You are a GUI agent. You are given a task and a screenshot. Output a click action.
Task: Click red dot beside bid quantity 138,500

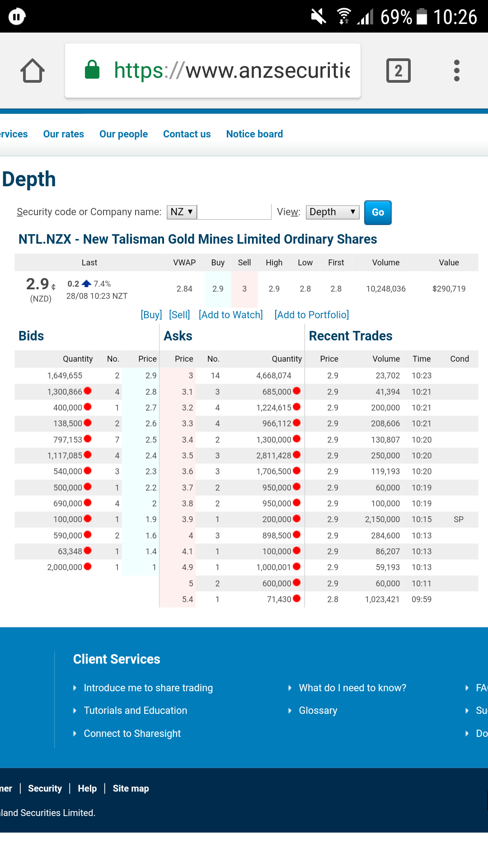[x=88, y=423]
